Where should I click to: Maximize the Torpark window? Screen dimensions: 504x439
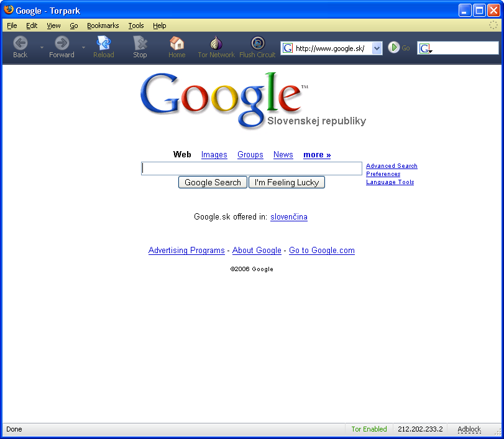479,11
